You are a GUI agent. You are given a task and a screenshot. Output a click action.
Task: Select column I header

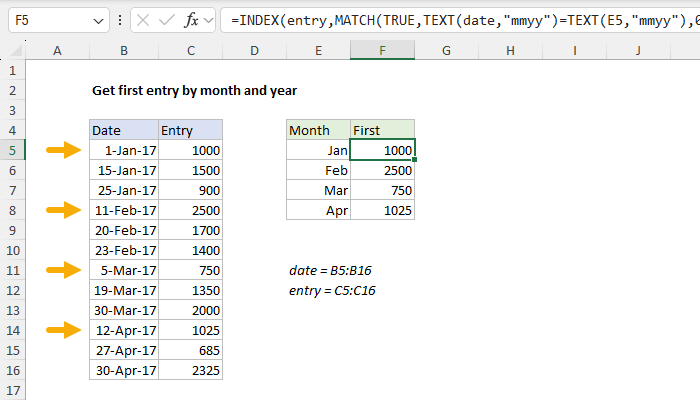click(575, 51)
